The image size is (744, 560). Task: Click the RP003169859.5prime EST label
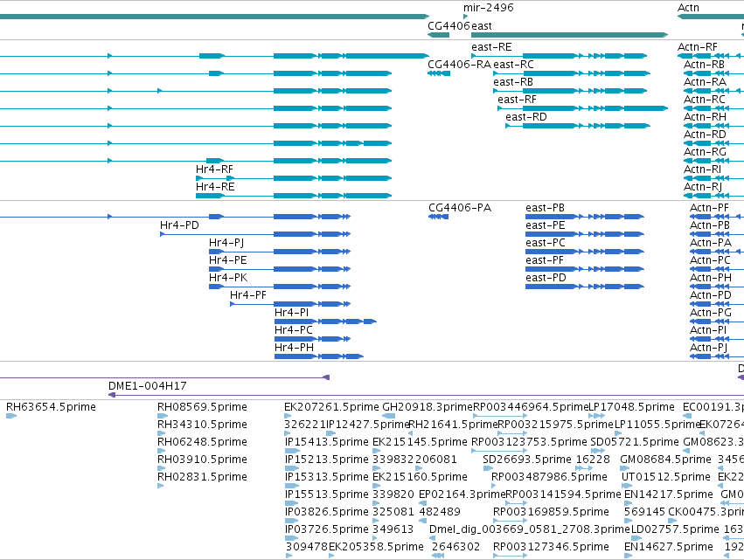click(552, 513)
